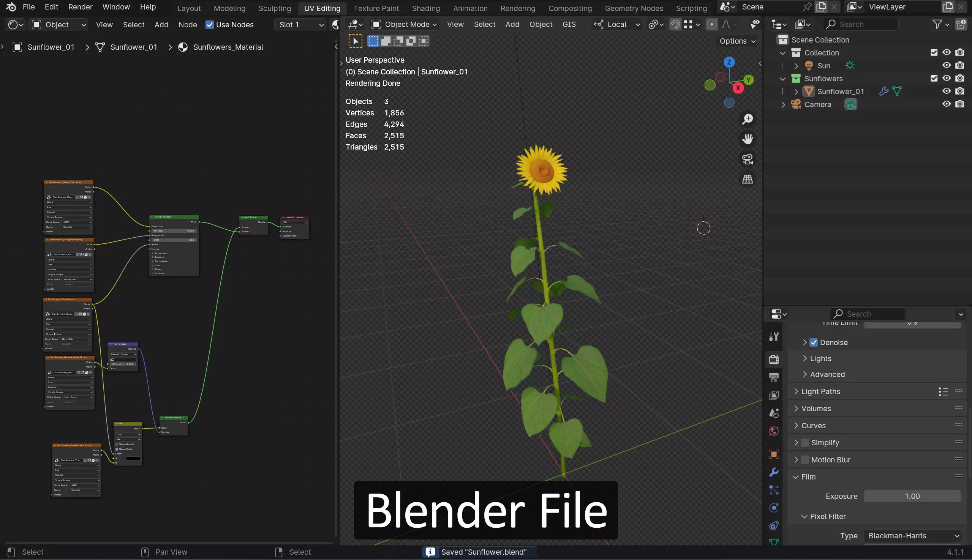Open the Local transform orientation dropdown

coord(617,25)
